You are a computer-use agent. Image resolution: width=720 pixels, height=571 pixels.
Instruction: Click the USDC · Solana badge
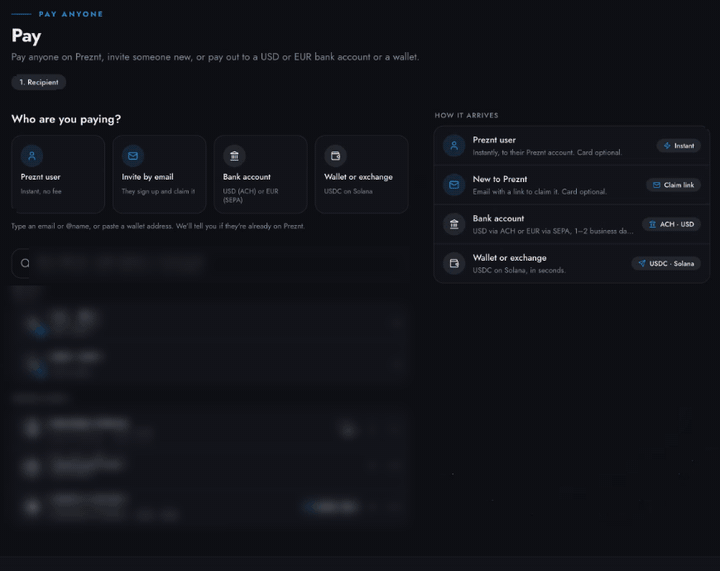click(x=666, y=263)
